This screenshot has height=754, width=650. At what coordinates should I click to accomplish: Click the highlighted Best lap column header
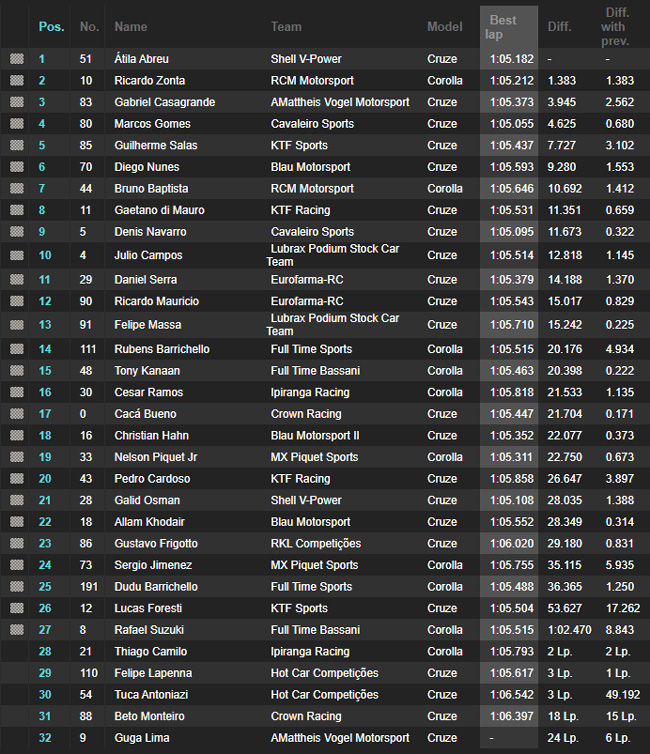point(509,27)
